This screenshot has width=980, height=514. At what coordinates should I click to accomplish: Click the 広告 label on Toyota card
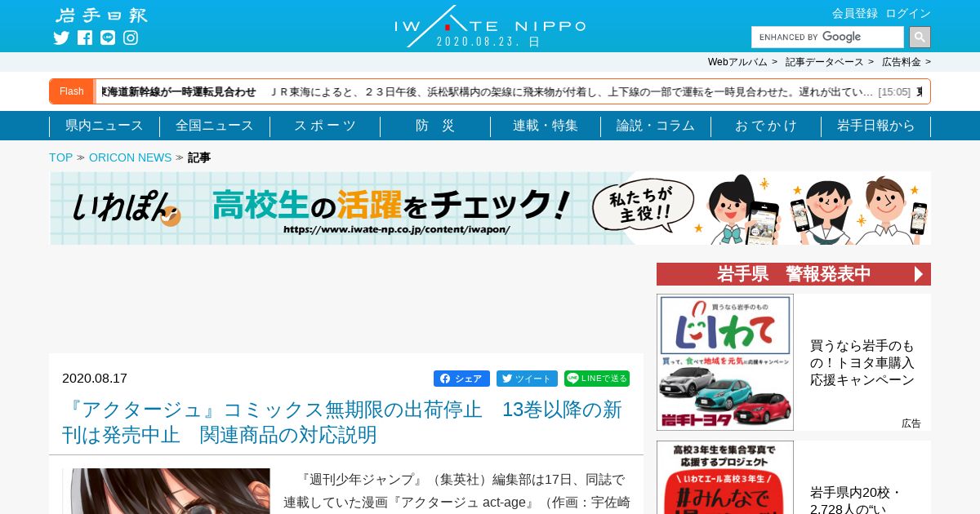(911, 423)
